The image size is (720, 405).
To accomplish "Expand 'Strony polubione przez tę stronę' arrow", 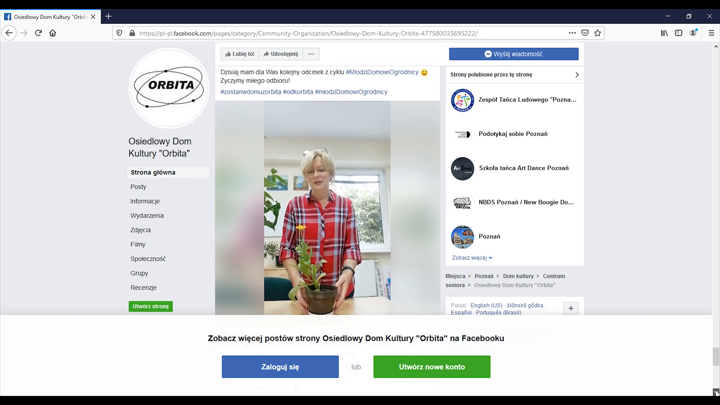I will pos(577,75).
